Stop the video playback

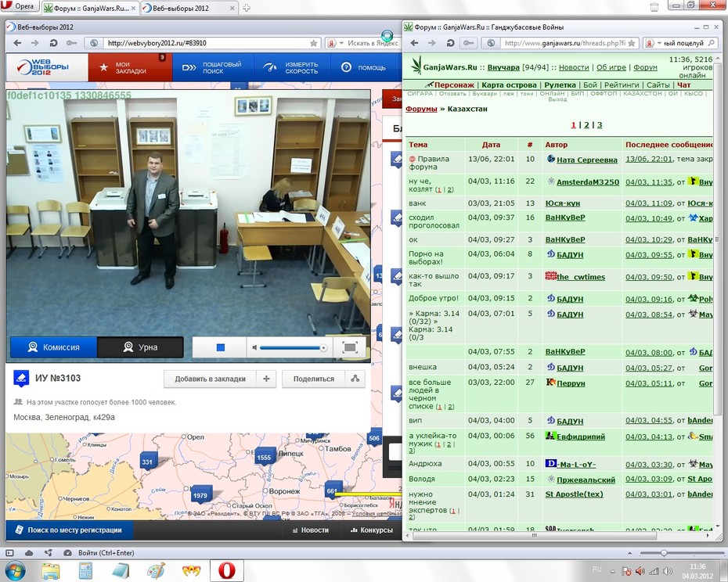click(221, 347)
